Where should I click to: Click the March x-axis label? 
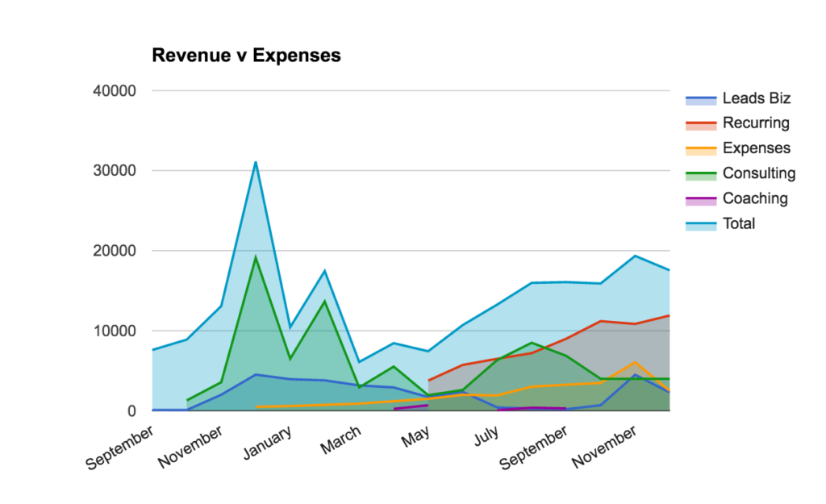pos(341,440)
